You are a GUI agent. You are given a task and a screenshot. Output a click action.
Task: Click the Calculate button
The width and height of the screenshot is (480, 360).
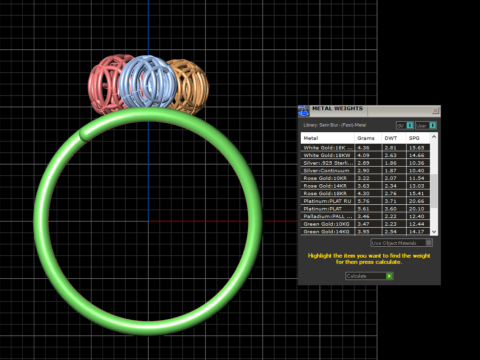(369, 276)
